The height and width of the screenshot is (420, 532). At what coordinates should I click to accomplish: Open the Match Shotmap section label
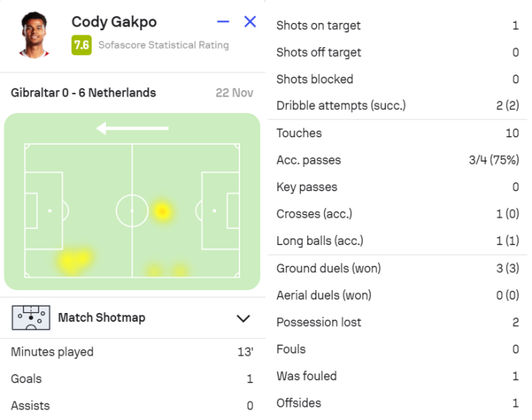[101, 317]
